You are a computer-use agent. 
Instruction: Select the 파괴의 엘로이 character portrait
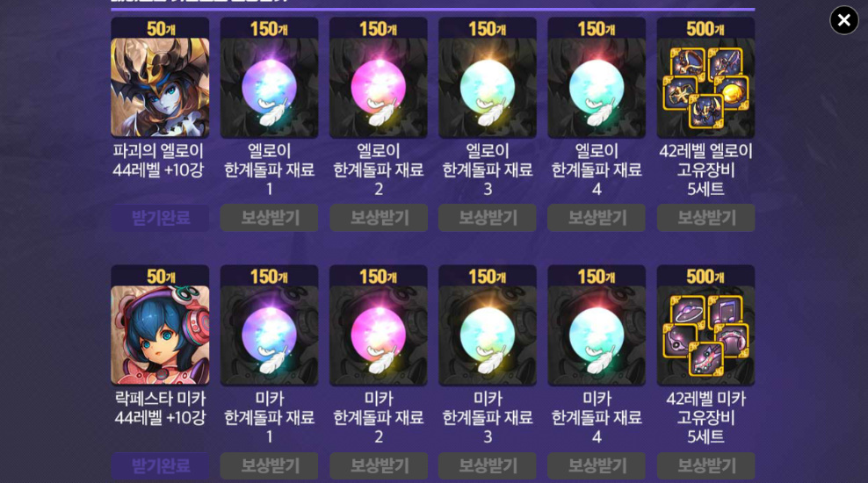(160, 88)
